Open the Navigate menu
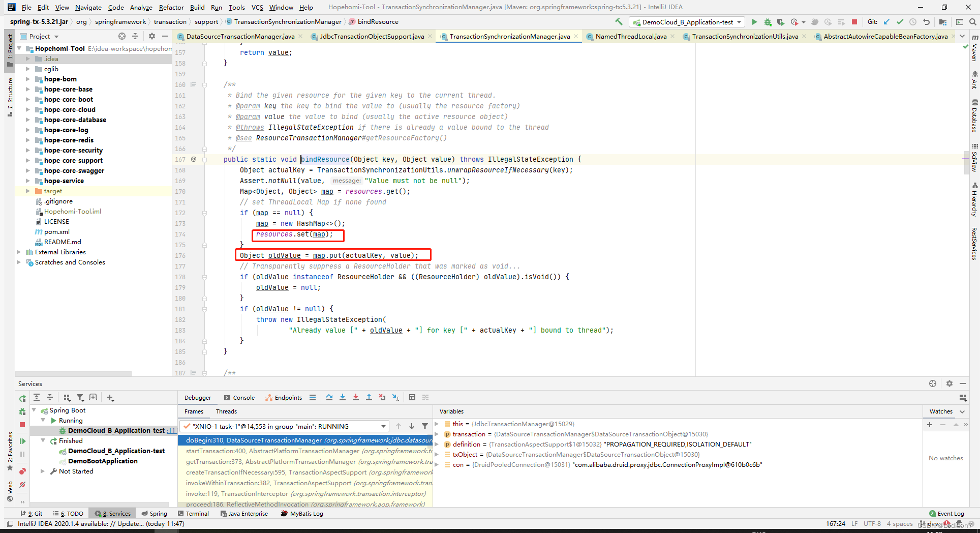This screenshot has height=533, width=980. tap(88, 7)
